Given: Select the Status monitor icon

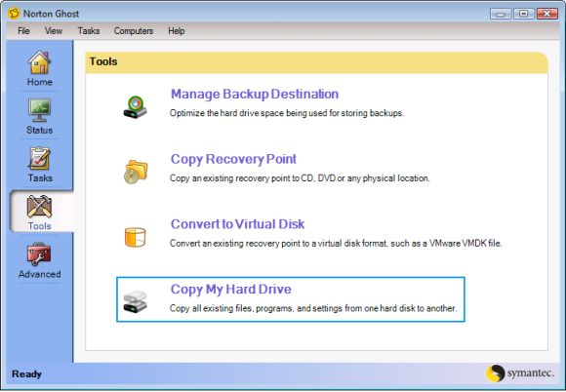Looking at the screenshot, I should (39, 110).
